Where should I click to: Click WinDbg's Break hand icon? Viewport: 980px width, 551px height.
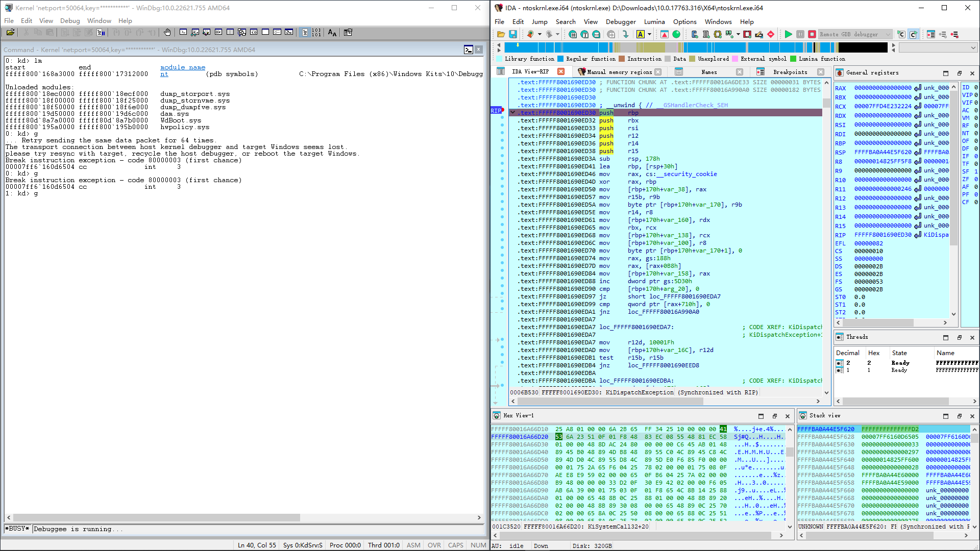(167, 32)
